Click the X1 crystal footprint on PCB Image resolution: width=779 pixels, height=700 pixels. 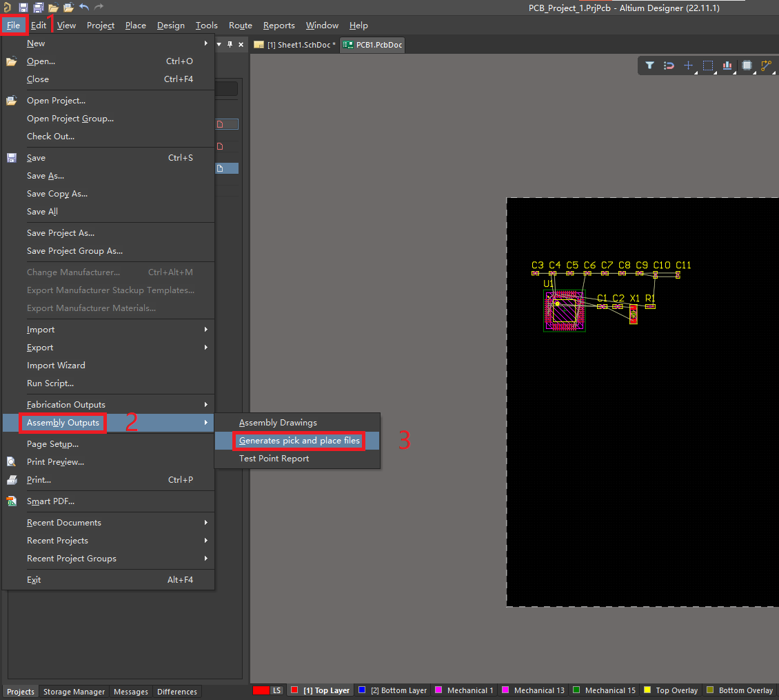click(x=634, y=314)
